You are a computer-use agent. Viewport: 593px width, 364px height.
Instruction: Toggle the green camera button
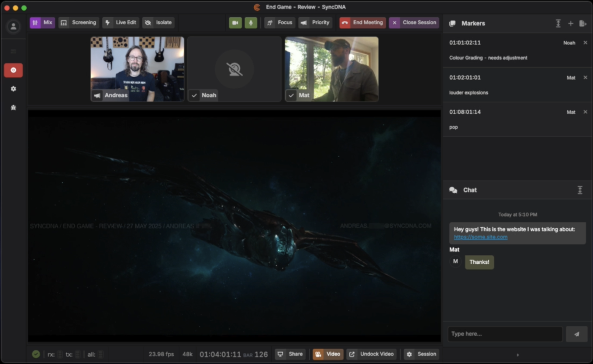(x=235, y=23)
